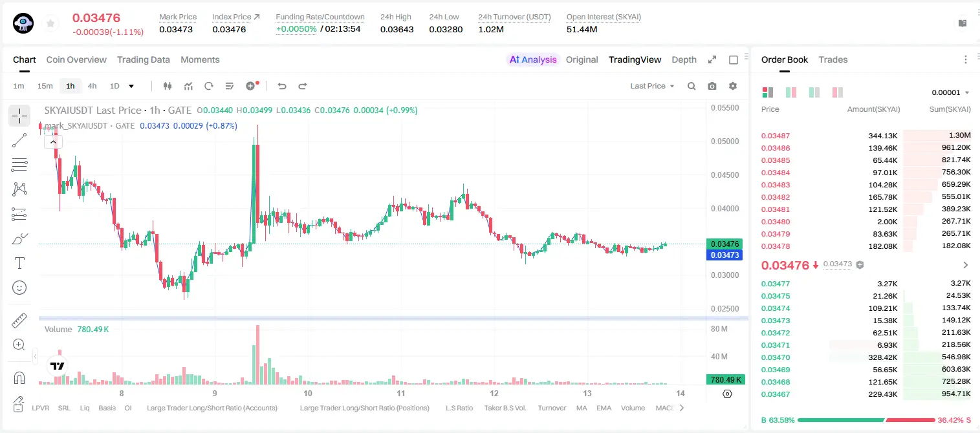The width and height of the screenshot is (980, 433).
Task: Open AI Analysis
Action: coord(533,59)
